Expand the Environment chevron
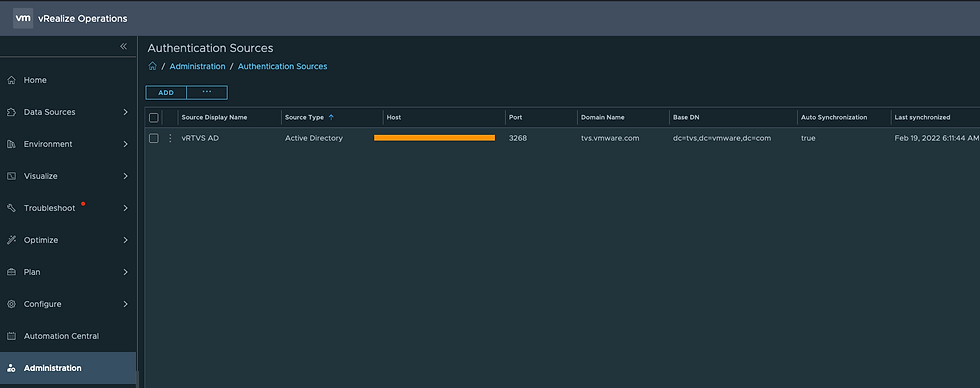Viewport: 980px width, 388px height. [x=126, y=144]
